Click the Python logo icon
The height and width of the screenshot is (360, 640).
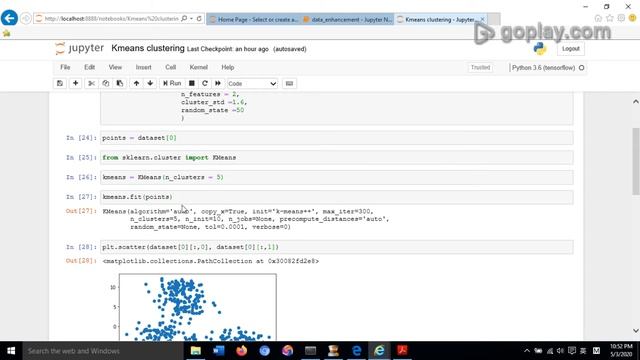pos(540,49)
